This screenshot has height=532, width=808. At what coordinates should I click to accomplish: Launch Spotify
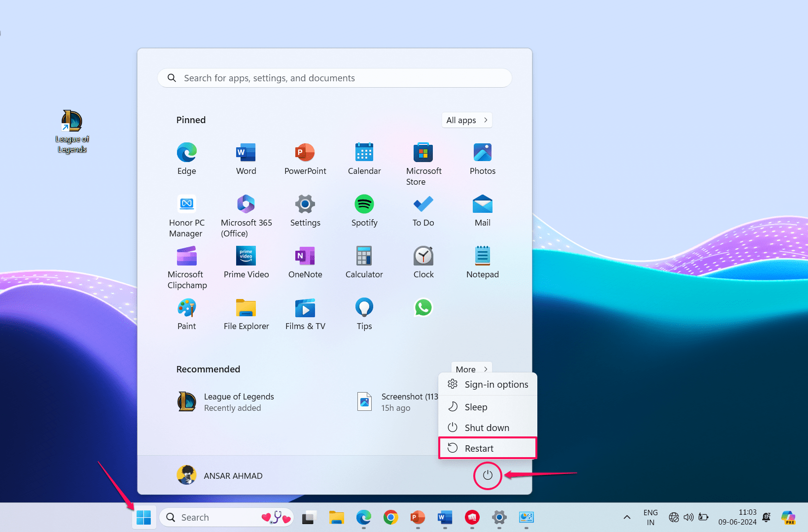point(364,211)
